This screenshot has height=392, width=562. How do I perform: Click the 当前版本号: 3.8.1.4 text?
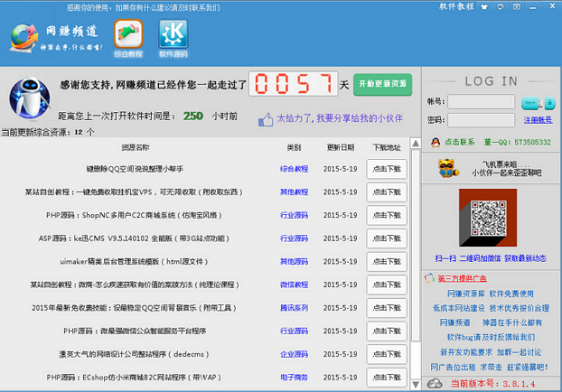pos(492,384)
